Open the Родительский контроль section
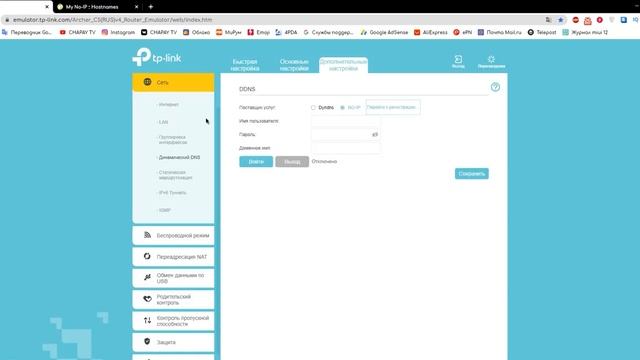640x360 pixels. pyautogui.click(x=173, y=299)
